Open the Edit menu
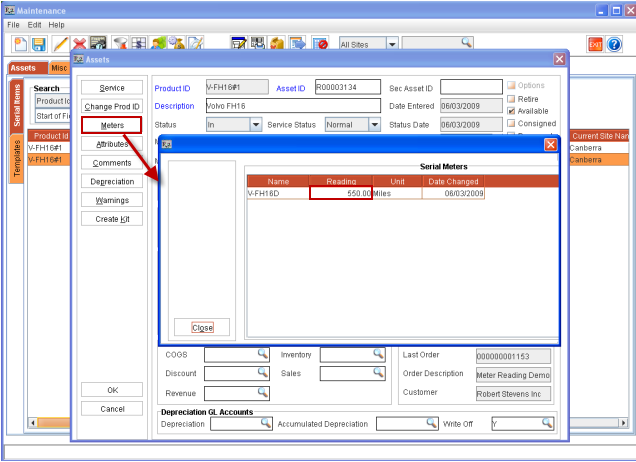The width and height of the screenshot is (636, 462). tap(34, 24)
